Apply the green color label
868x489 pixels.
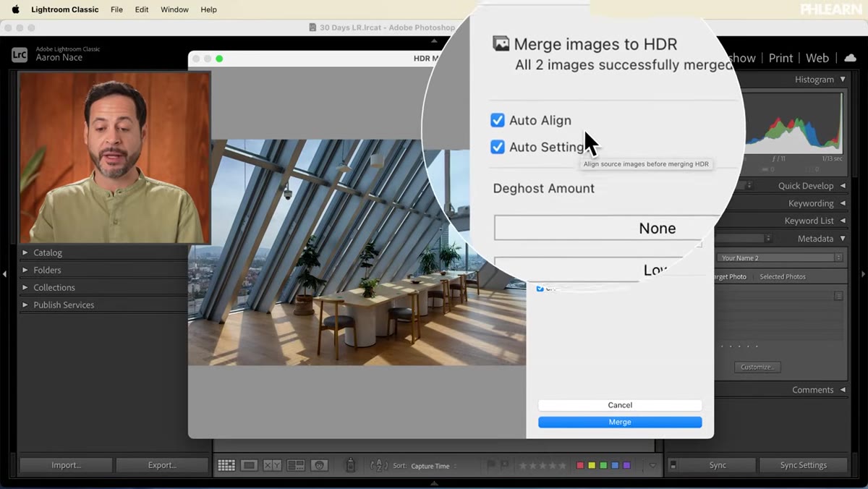click(603, 465)
